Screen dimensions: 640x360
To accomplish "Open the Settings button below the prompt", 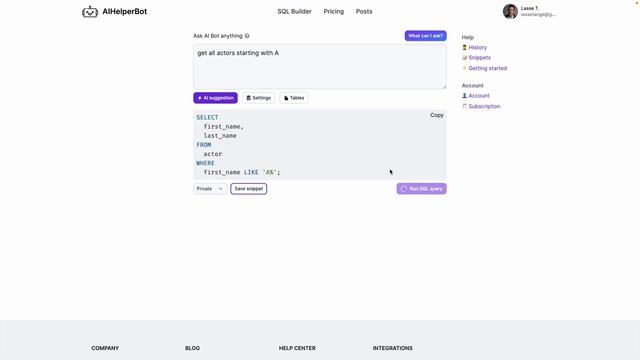I will click(x=258, y=98).
